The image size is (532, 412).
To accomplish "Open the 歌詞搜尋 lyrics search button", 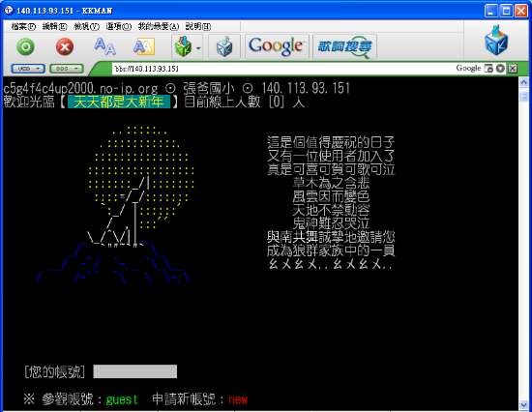I will [x=344, y=46].
